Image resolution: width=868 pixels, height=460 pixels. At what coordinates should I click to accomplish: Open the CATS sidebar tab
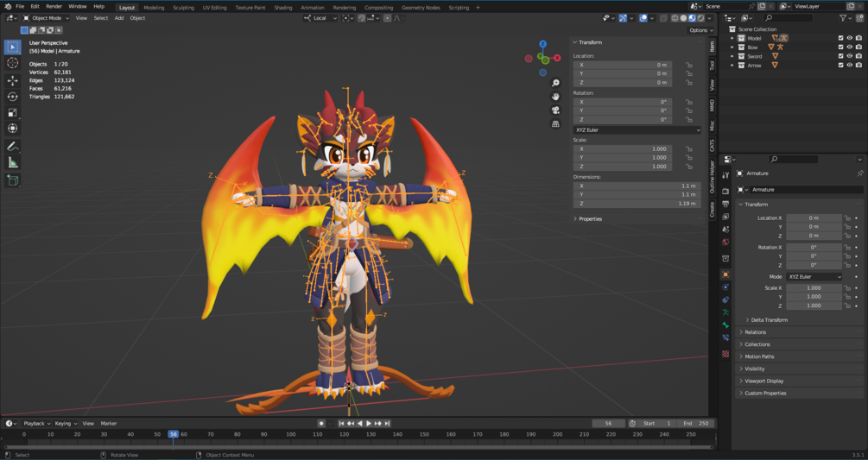(x=712, y=145)
